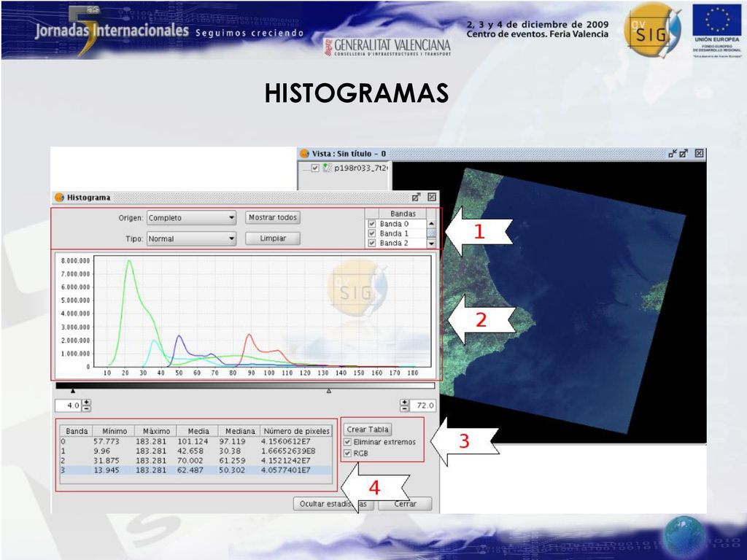Minimize the Vista window with the shrink icon
This screenshot has height=560, width=747.
(672, 153)
